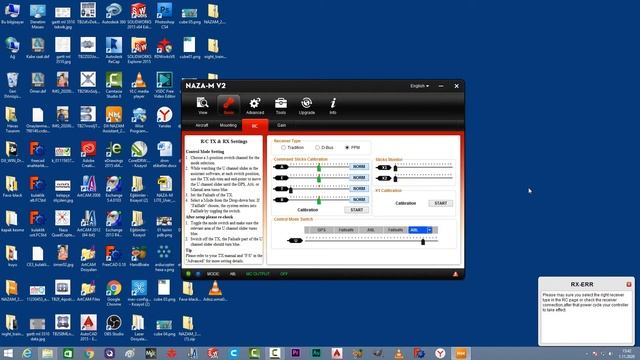Image resolution: width=640 pixels, height=360 pixels.
Task: Click the RX-ERR message text
Action: [x=585, y=302]
